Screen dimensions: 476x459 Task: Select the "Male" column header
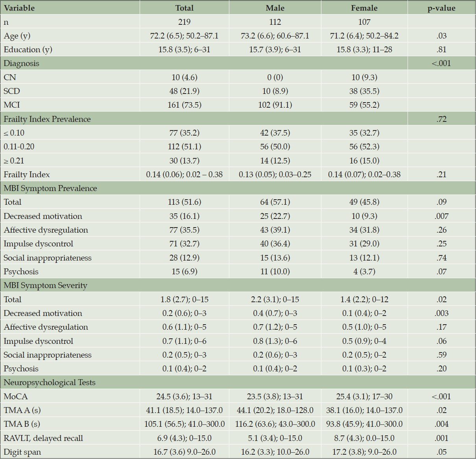275,8
